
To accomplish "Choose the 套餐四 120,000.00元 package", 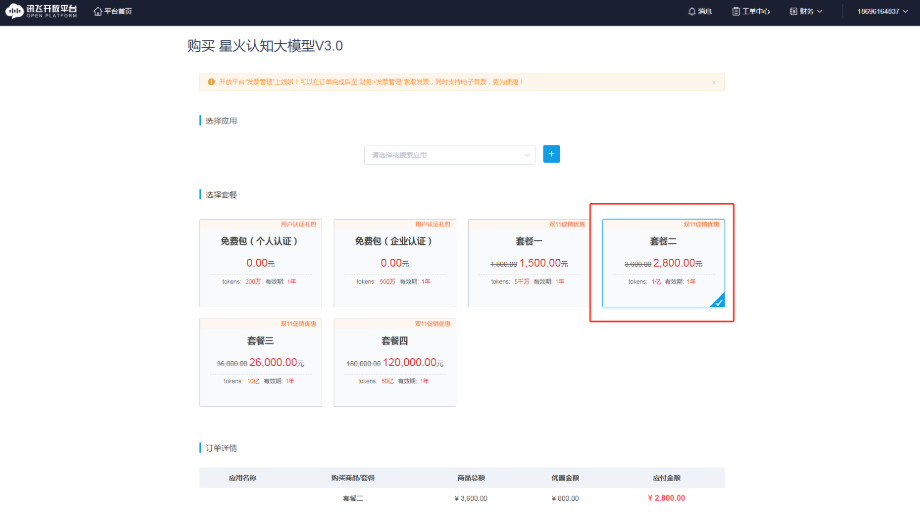I will tap(394, 362).
